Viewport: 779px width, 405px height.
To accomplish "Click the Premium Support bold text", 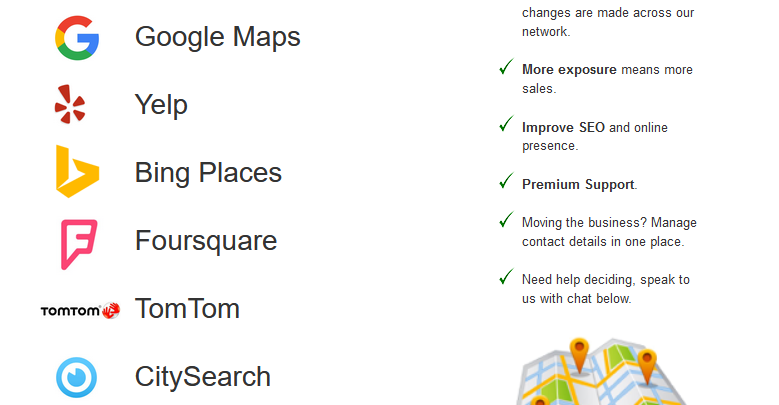I will coord(578,185).
